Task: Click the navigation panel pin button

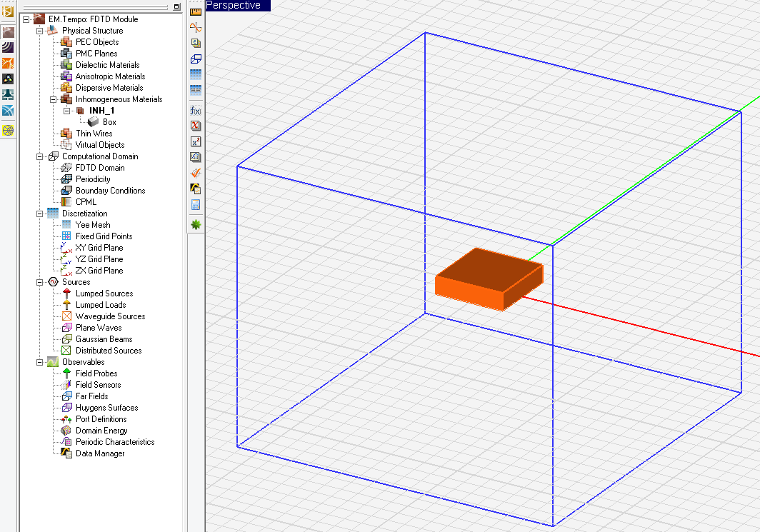Action: [176, 6]
